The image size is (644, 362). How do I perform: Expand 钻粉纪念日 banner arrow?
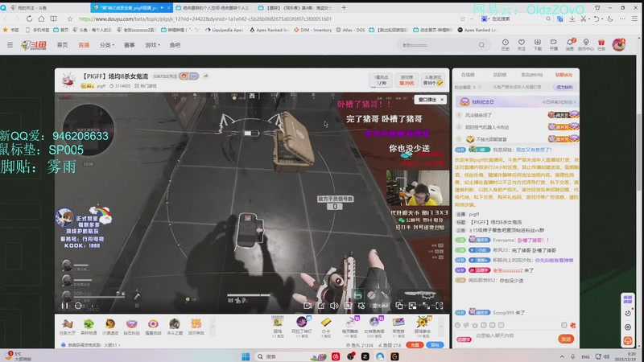575,102
